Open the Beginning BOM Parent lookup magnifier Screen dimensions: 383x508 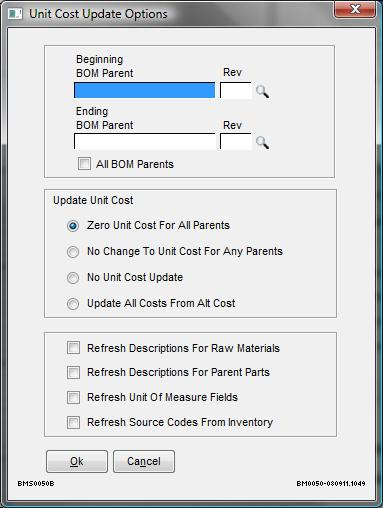click(x=262, y=91)
